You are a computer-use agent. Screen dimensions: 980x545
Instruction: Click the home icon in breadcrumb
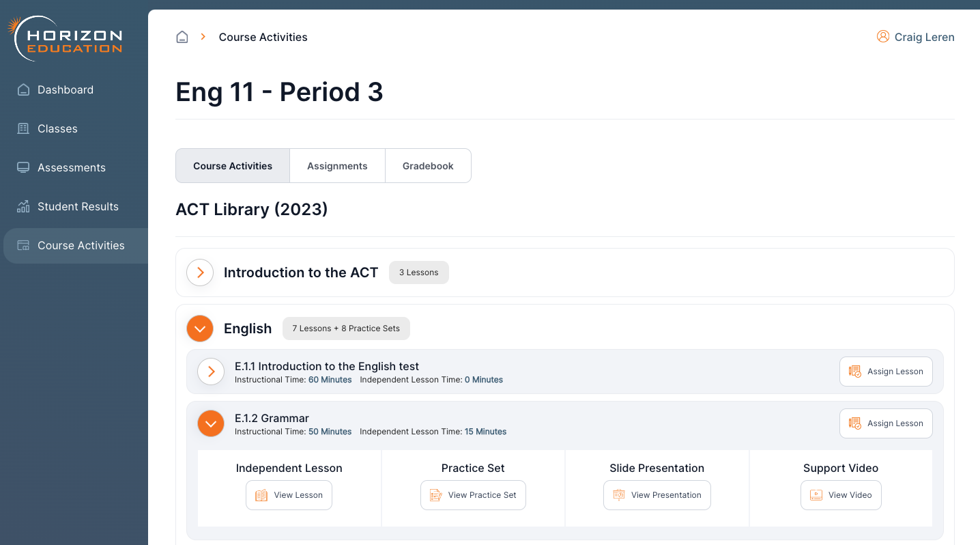pyautogui.click(x=182, y=37)
